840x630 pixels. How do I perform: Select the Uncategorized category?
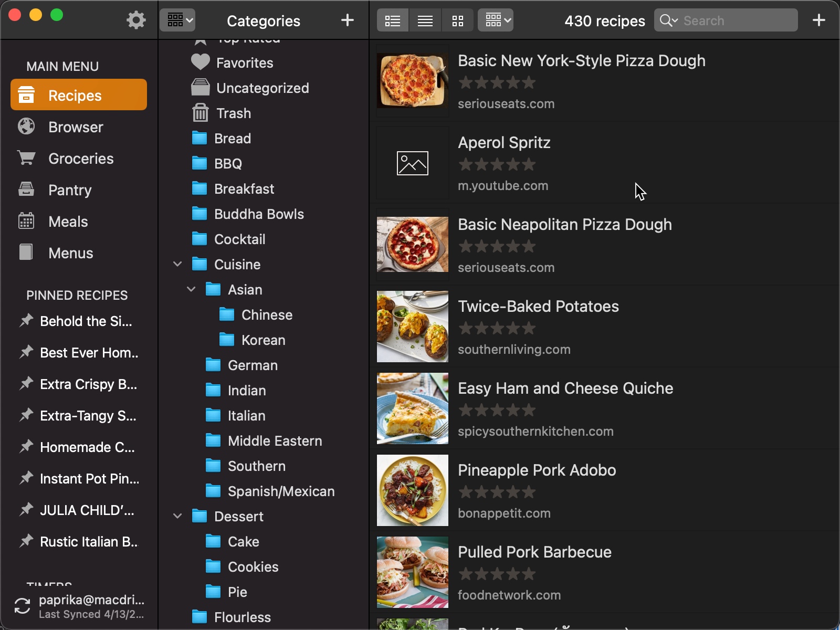[262, 88]
